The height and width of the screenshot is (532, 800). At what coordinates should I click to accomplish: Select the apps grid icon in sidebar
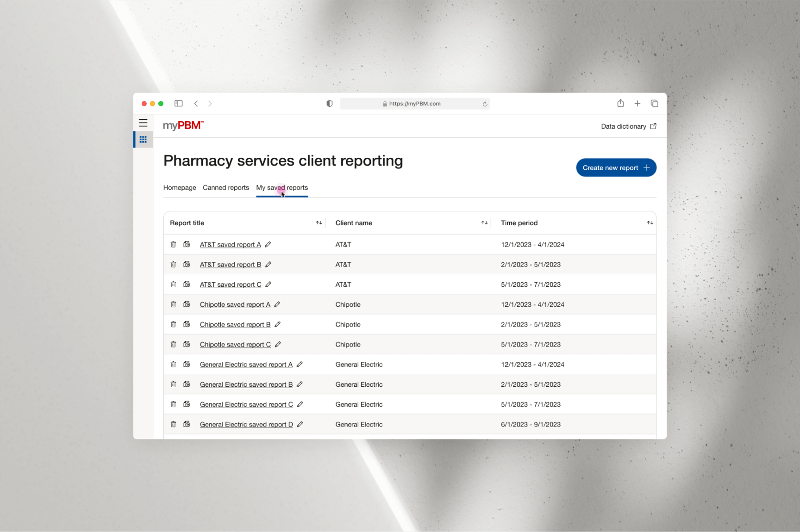143,139
